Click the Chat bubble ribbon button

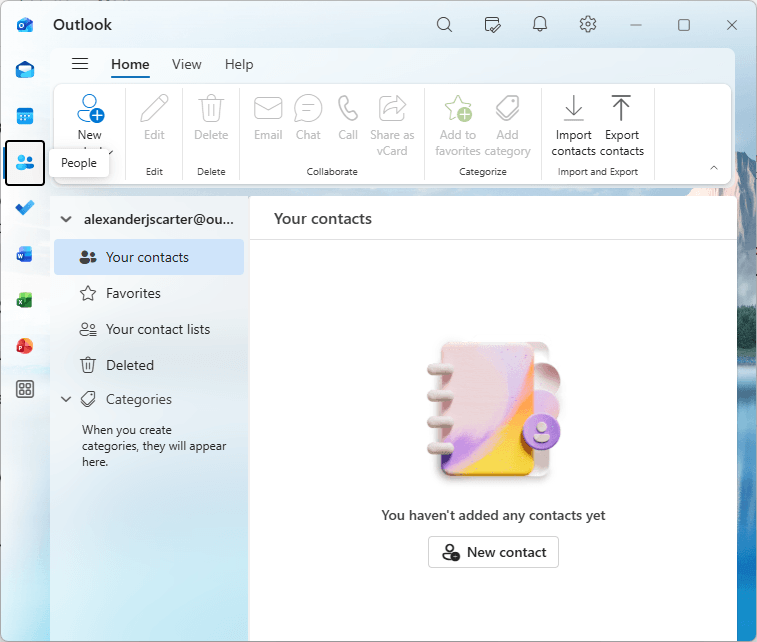point(308,117)
